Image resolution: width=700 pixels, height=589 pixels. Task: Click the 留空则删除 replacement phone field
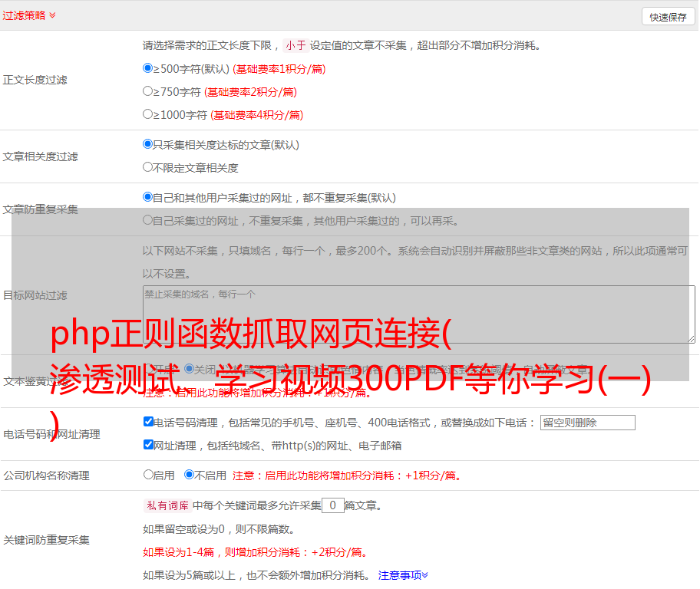(x=587, y=423)
